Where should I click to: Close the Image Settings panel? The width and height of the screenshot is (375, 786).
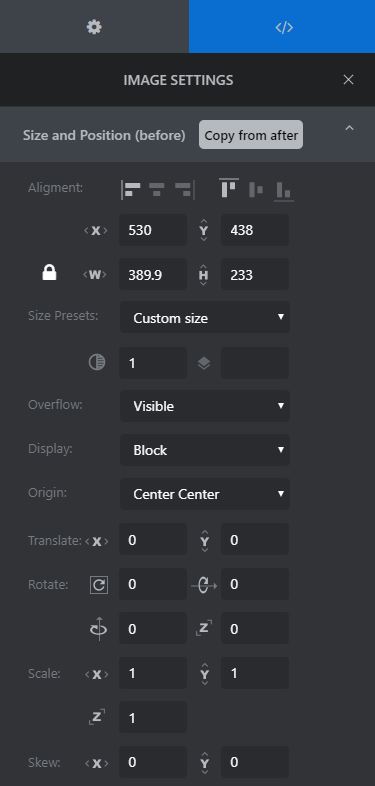tap(348, 80)
